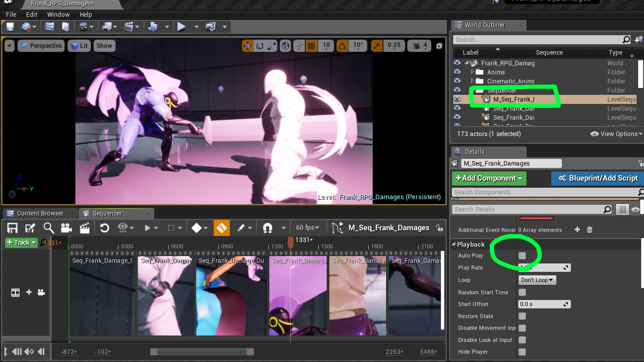Click the Sequencer search magnifier icon
This screenshot has width=644, height=362.
49,228
